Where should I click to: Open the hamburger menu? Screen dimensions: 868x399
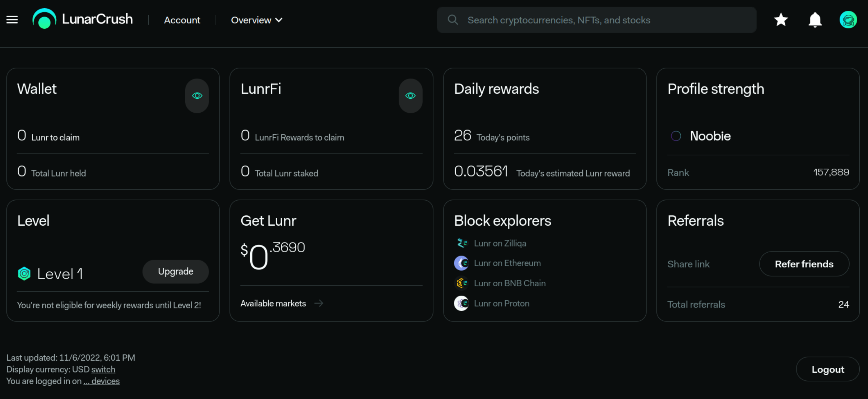coord(12,20)
